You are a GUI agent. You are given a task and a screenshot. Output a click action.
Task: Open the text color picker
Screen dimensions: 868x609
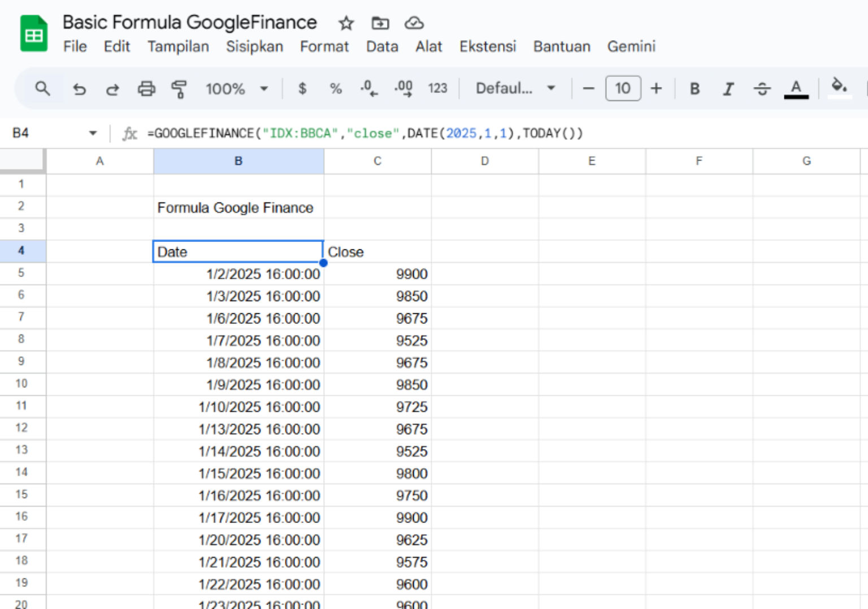click(796, 89)
